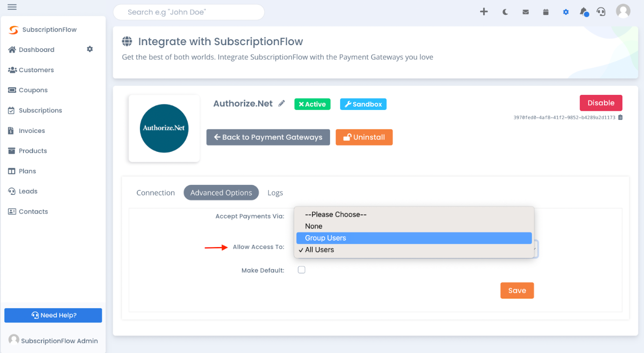Toggle dark mode moon icon

pos(505,12)
